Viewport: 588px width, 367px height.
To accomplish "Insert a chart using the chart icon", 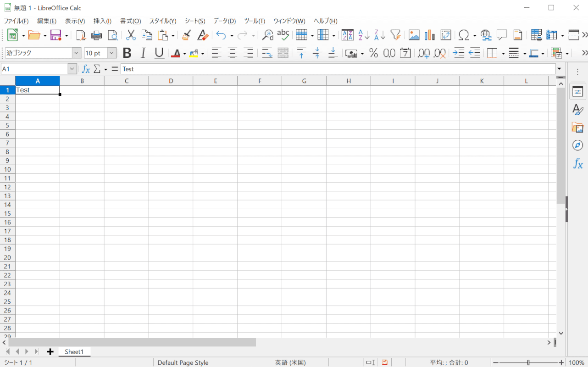I will pos(430,35).
